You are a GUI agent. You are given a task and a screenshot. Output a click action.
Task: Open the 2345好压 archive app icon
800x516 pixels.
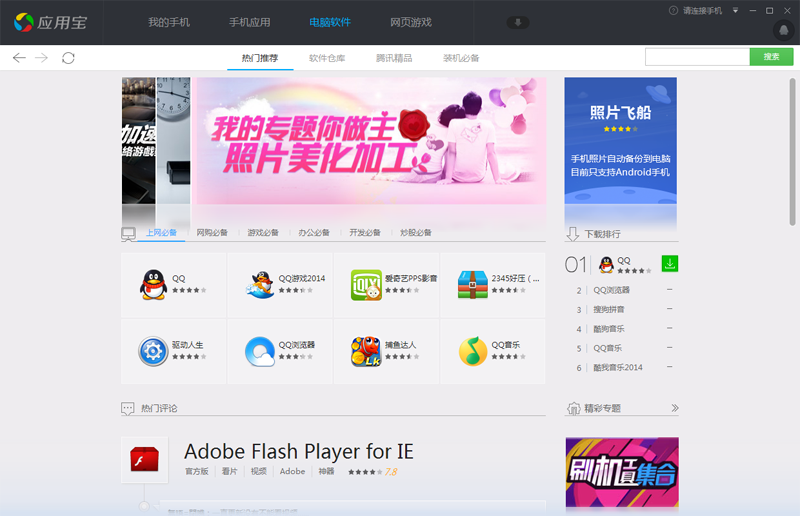click(x=473, y=285)
